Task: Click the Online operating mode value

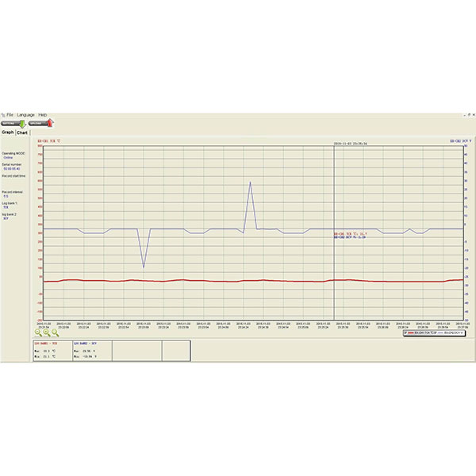Action: tap(8, 158)
